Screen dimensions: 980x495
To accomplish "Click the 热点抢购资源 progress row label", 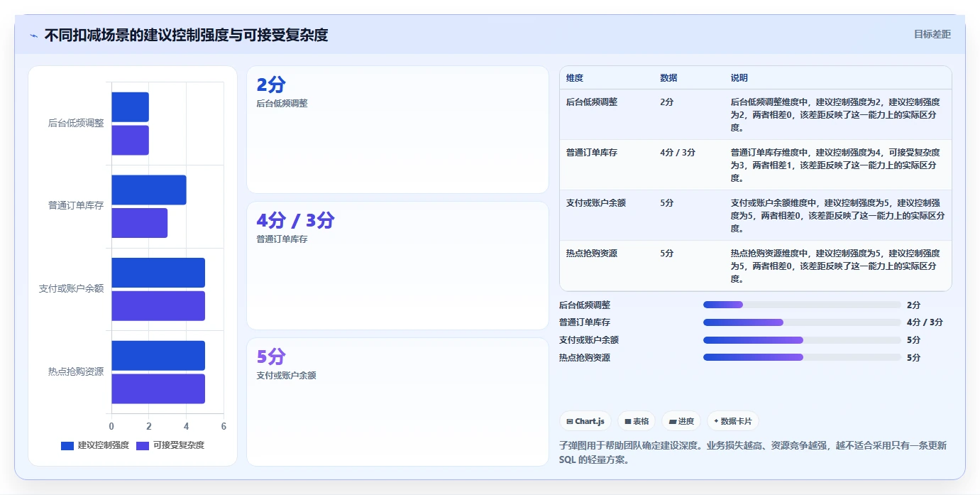I will (x=585, y=358).
